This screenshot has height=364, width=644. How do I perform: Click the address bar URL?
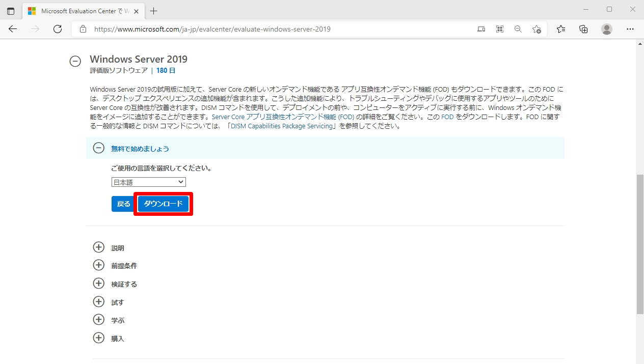click(x=212, y=29)
